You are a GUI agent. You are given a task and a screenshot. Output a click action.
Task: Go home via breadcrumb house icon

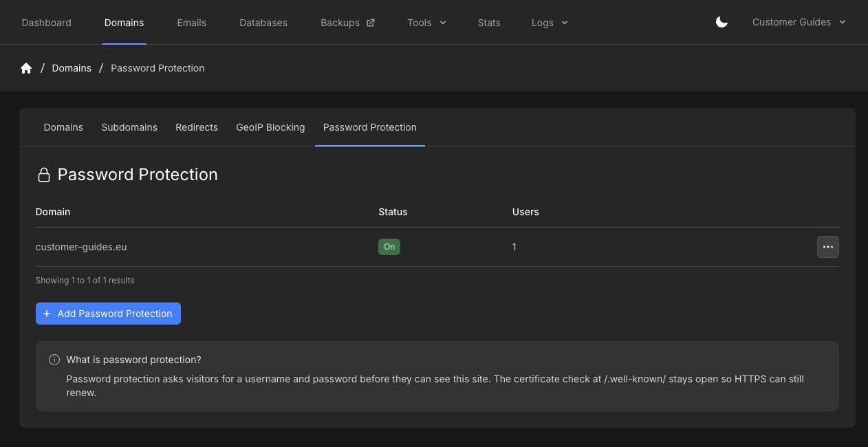[x=26, y=68]
